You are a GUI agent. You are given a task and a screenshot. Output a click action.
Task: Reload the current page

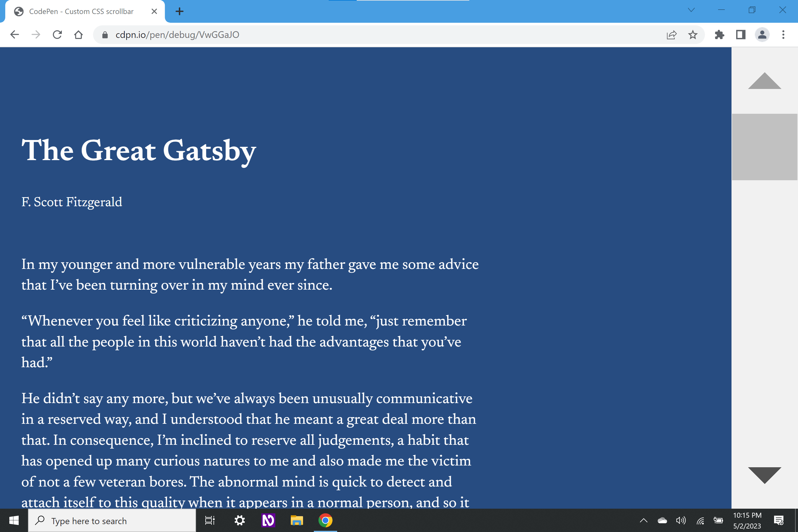pyautogui.click(x=57, y=34)
